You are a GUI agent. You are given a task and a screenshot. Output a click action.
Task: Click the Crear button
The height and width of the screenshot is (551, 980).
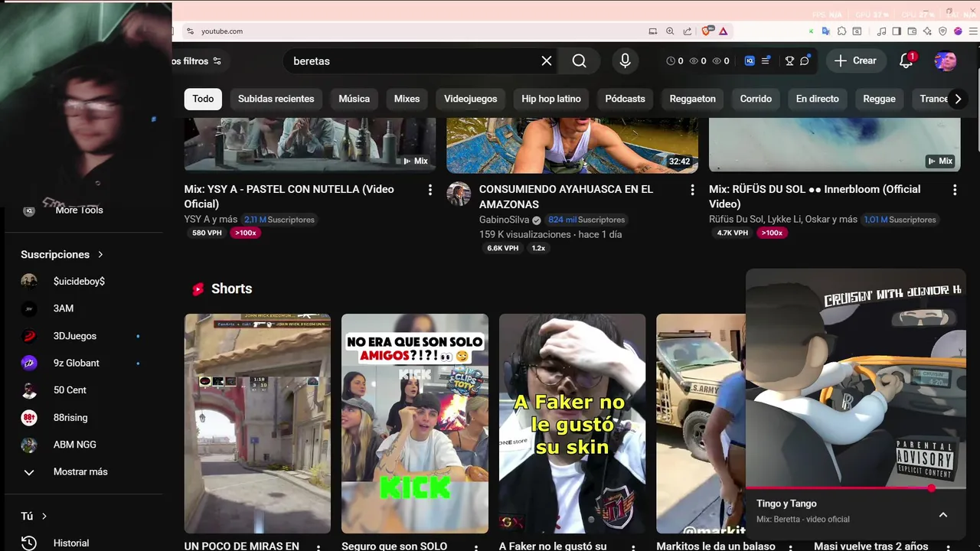coord(856,60)
